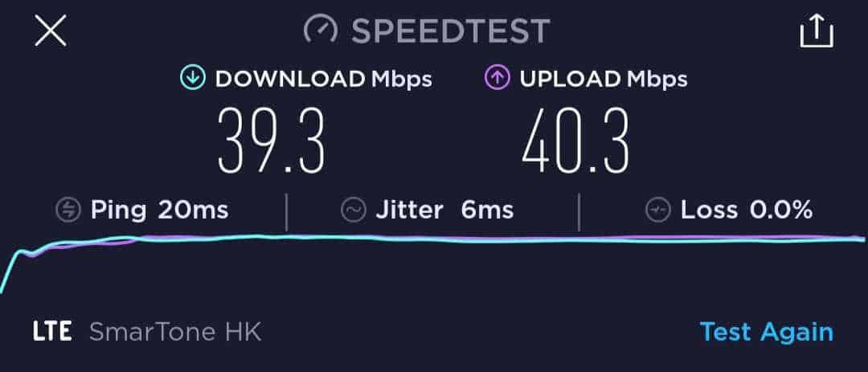Click the SPEEDTEST title text

click(x=451, y=31)
